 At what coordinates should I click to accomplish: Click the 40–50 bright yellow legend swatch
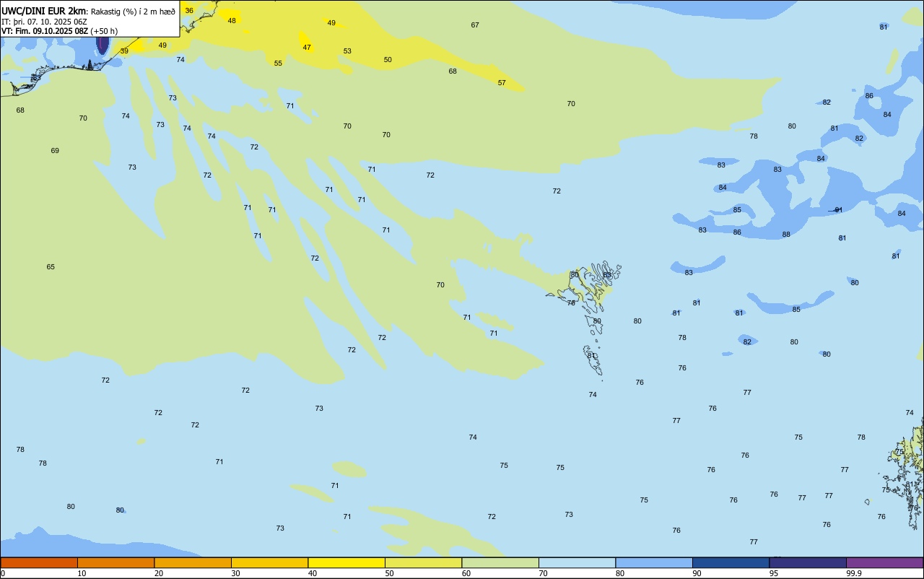pyautogui.click(x=346, y=562)
